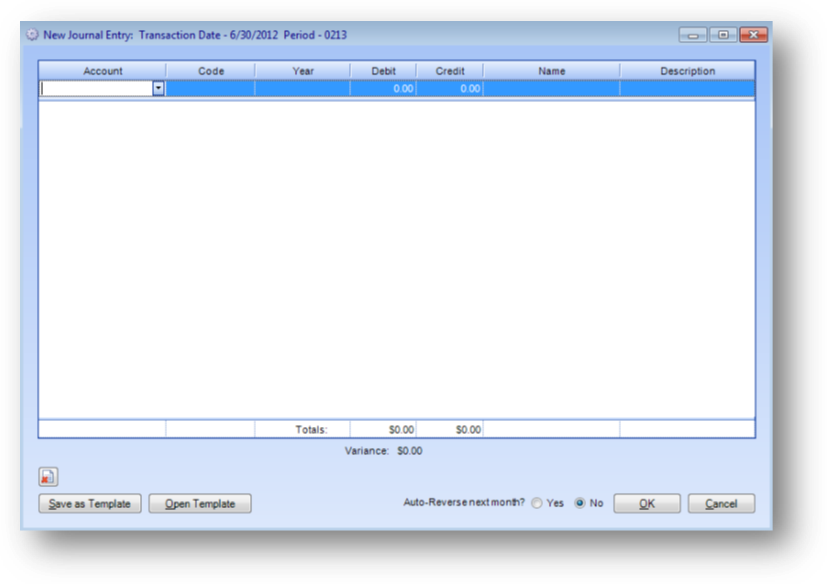Click the Totals label
The height and width of the screenshot is (584, 827).
point(311,429)
